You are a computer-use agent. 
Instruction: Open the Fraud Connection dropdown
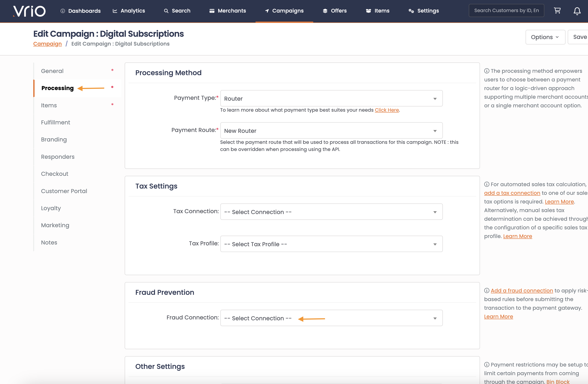pos(331,318)
